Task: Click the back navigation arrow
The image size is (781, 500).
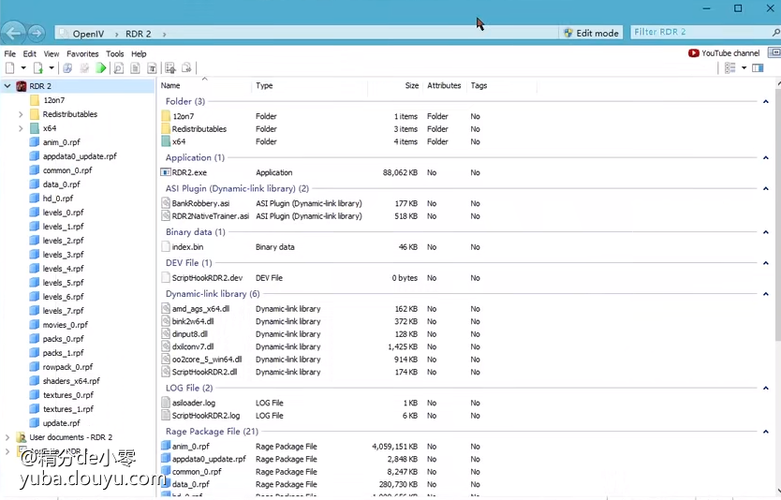Action: 13,33
